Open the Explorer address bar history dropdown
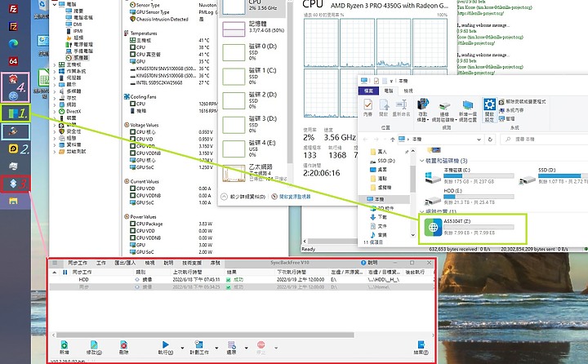Screen dimensions: 588x364 479,139
